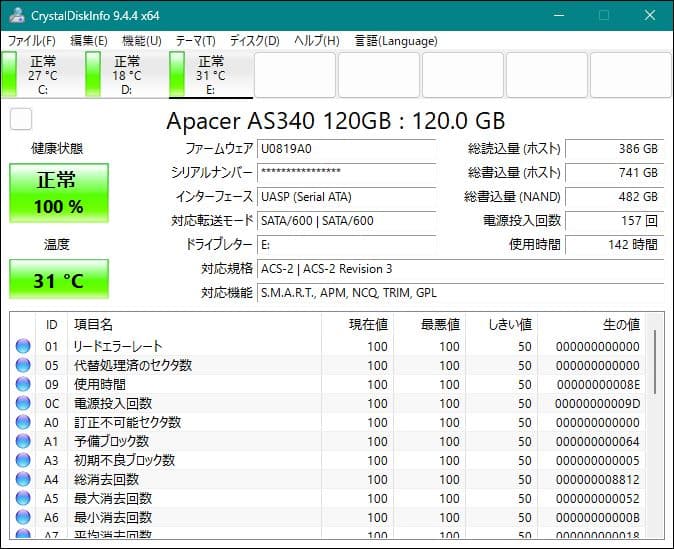Select the 代替処理済のセクタ数 attribute row

328,365
